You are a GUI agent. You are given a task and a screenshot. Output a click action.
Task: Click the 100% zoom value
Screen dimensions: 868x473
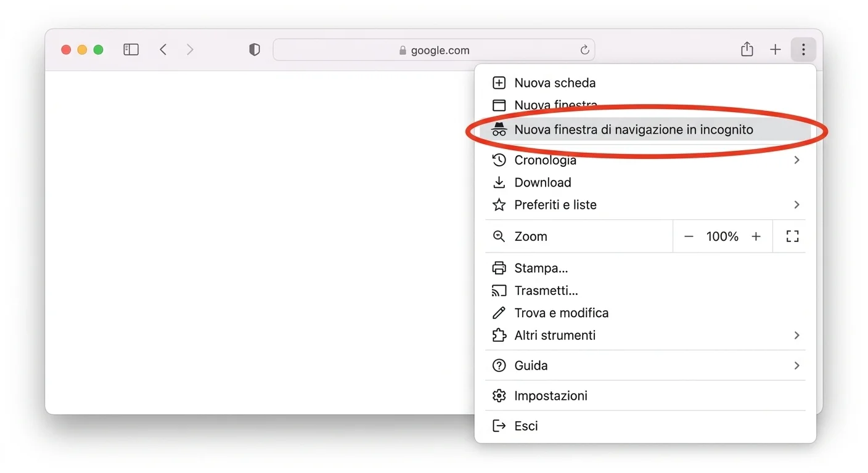tap(723, 236)
